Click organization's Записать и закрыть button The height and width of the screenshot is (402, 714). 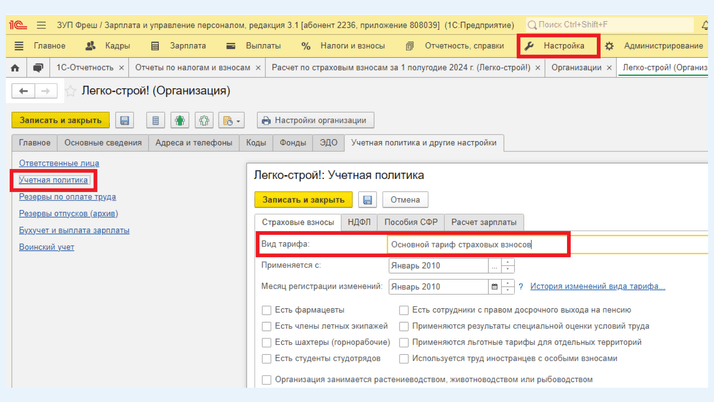pyautogui.click(x=61, y=121)
